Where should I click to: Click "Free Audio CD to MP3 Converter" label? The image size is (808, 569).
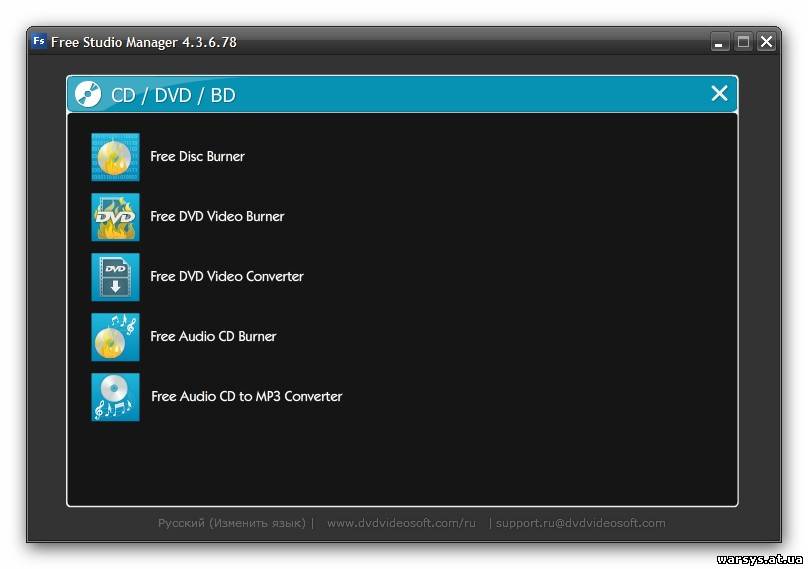[247, 396]
